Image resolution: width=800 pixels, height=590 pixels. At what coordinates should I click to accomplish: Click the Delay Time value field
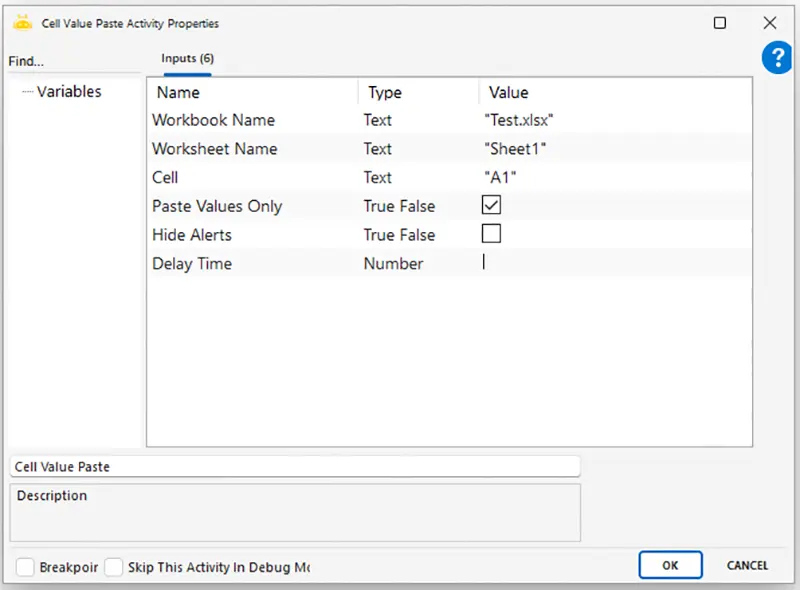click(616, 263)
